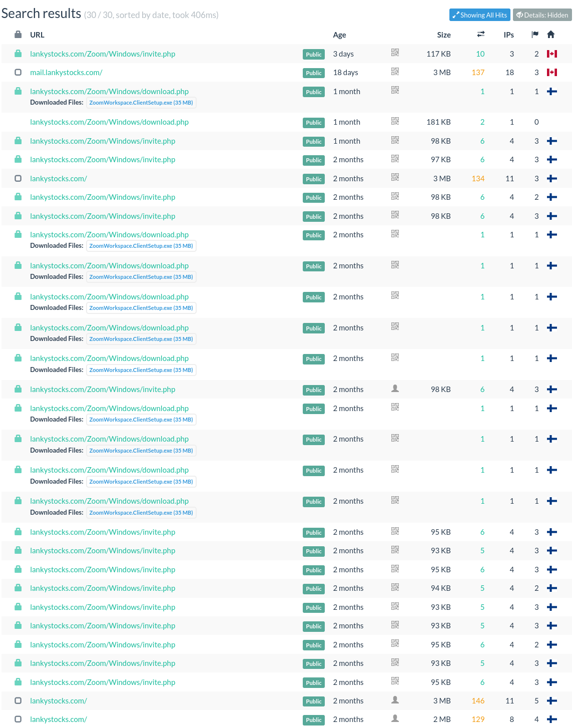Click the IPs column header
The height and width of the screenshot is (728, 581).
(x=508, y=35)
